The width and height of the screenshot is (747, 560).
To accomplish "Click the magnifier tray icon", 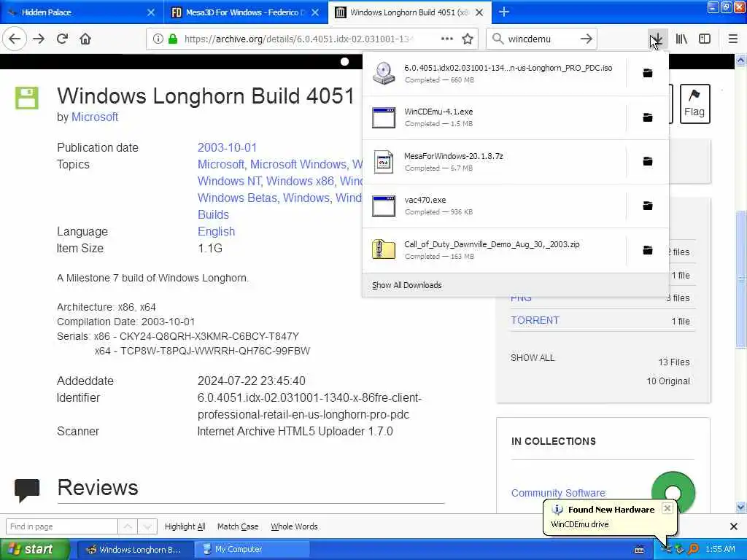I will tap(693, 550).
